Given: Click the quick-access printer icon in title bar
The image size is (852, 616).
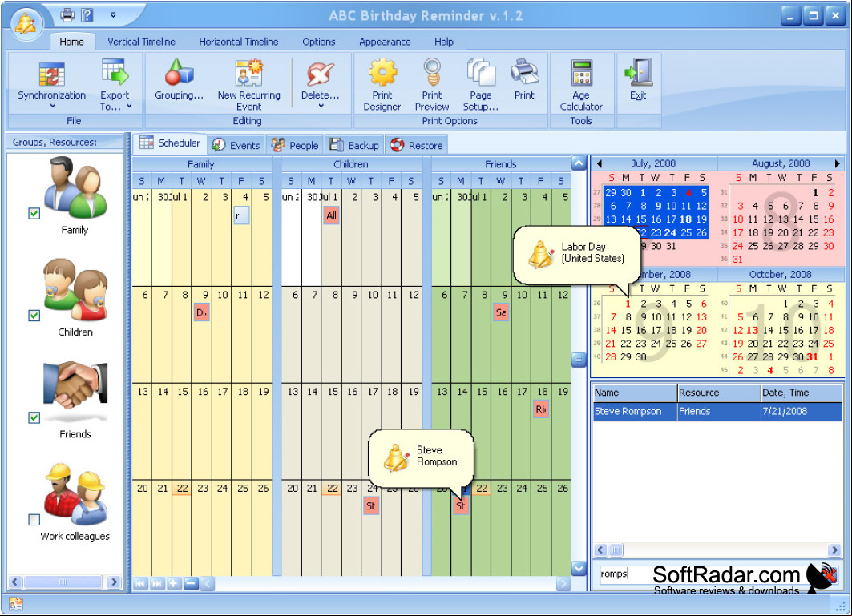Looking at the screenshot, I should 67,14.
